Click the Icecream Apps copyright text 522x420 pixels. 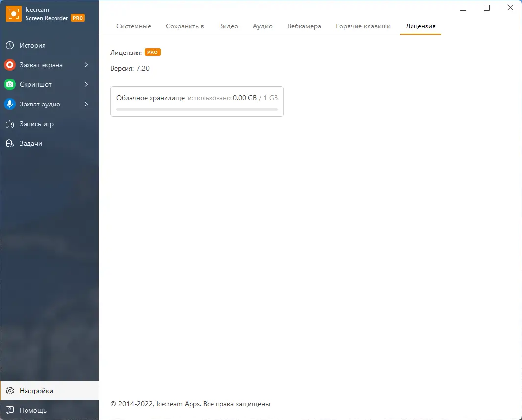click(191, 404)
